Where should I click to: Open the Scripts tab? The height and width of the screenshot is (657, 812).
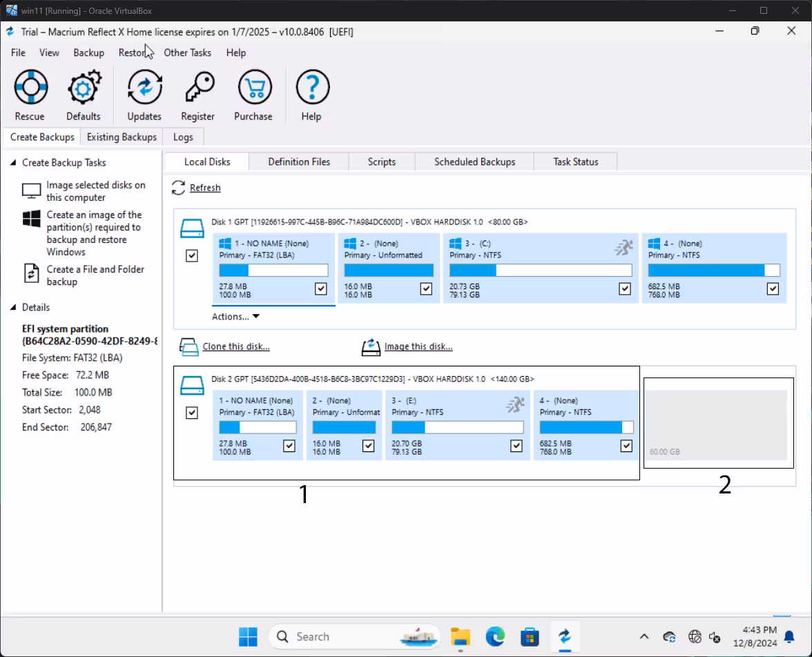(382, 162)
